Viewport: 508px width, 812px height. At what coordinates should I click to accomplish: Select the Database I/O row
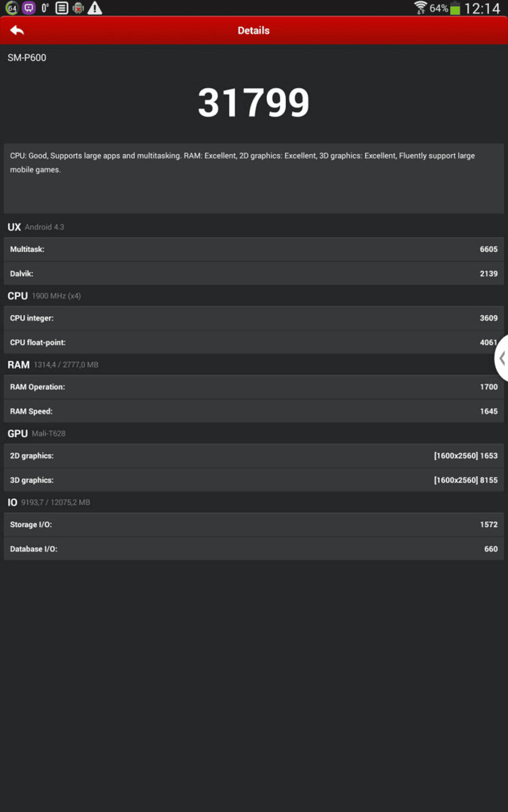pyautogui.click(x=254, y=549)
